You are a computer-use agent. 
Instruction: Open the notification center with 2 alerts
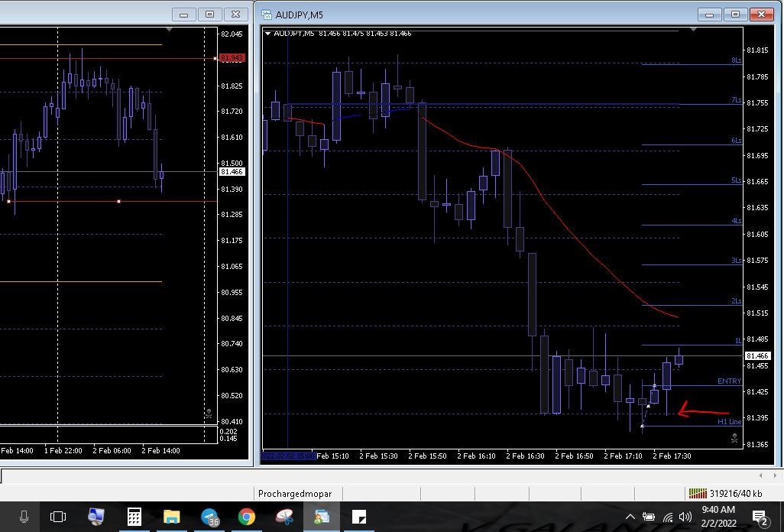[x=760, y=517]
